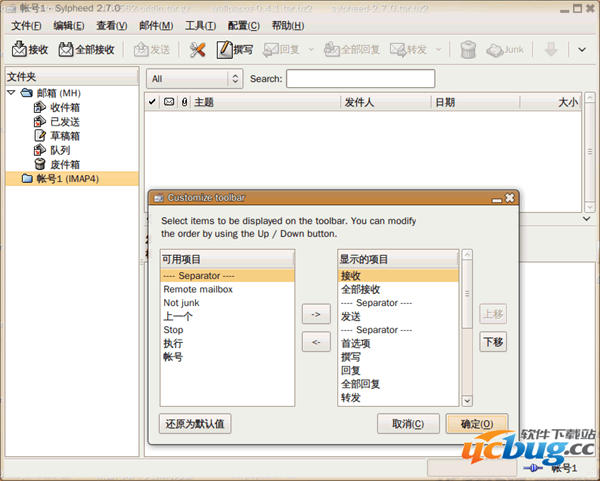Click the 撰写 (Compose) toolbar icon

pos(226,49)
